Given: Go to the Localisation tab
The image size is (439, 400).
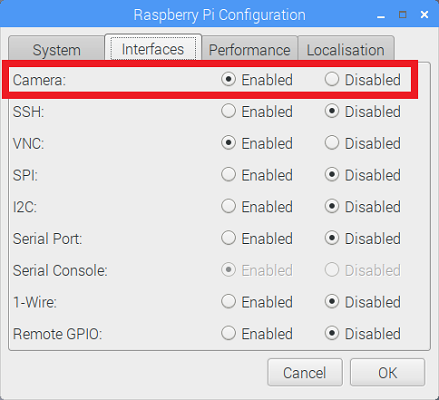Looking at the screenshot, I should click(x=346, y=49).
